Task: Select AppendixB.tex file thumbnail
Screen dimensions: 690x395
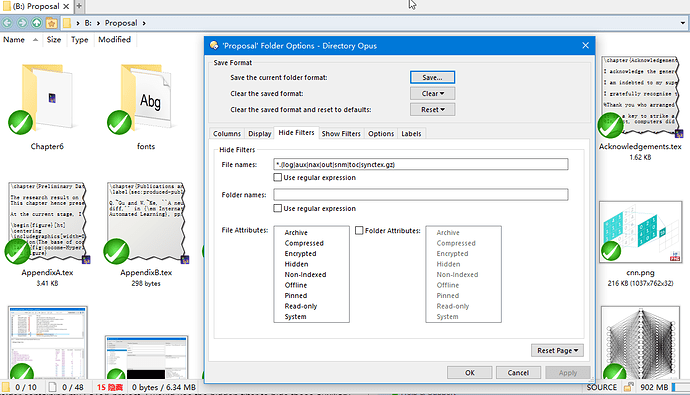Action: pyautogui.click(x=147, y=223)
